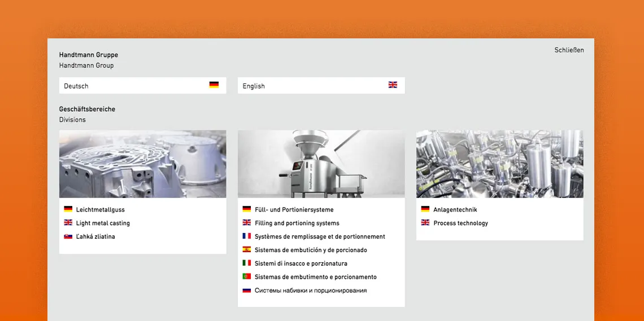Image resolution: width=644 pixels, height=321 pixels.
Task: Select the English language box
Action: click(x=321, y=85)
